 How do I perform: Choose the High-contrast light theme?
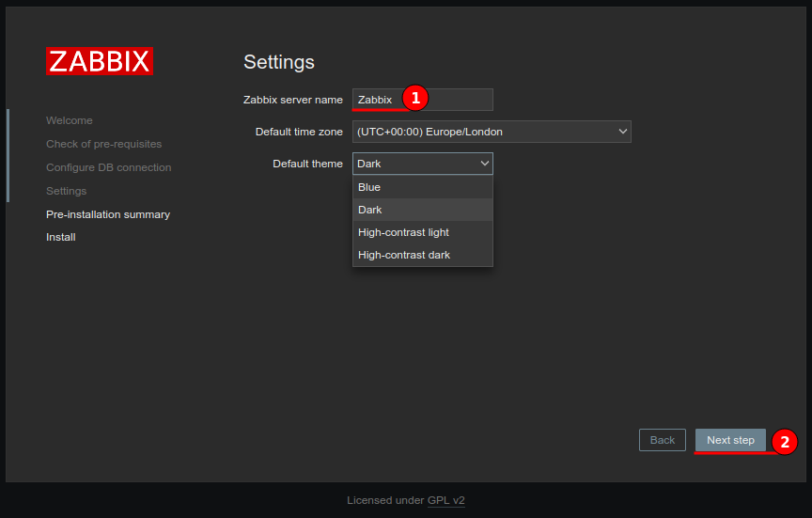click(423, 232)
